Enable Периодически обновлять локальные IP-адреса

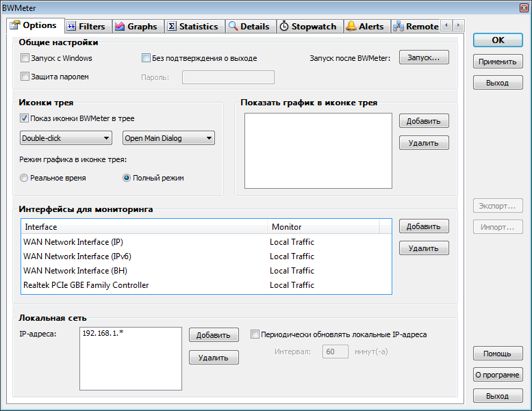tap(255, 334)
